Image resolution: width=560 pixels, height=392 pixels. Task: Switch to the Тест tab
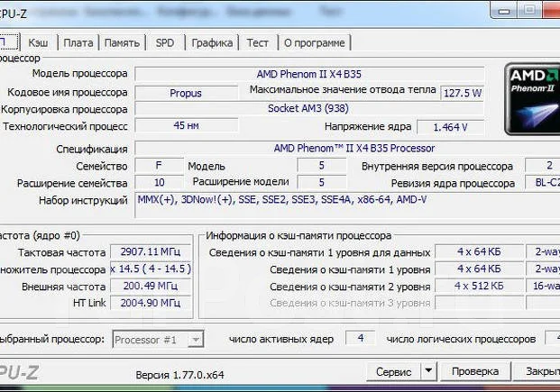click(x=258, y=43)
